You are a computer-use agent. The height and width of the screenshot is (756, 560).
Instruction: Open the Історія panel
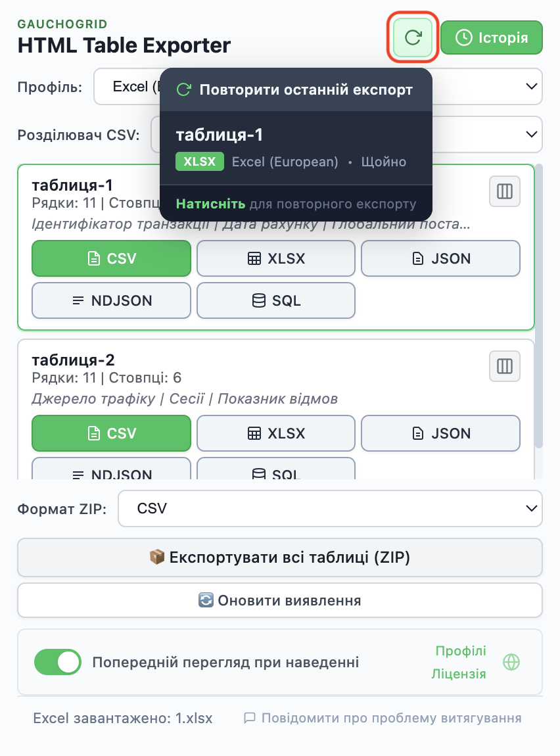pyautogui.click(x=492, y=37)
